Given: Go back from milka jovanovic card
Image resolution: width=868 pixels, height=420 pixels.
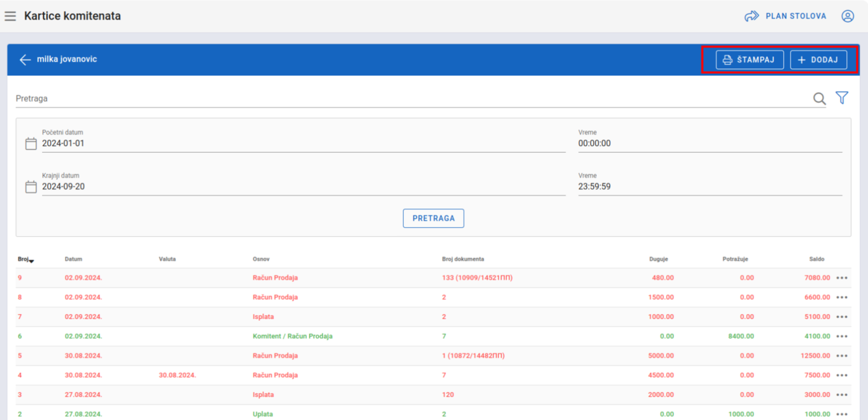Looking at the screenshot, I should click(25, 59).
